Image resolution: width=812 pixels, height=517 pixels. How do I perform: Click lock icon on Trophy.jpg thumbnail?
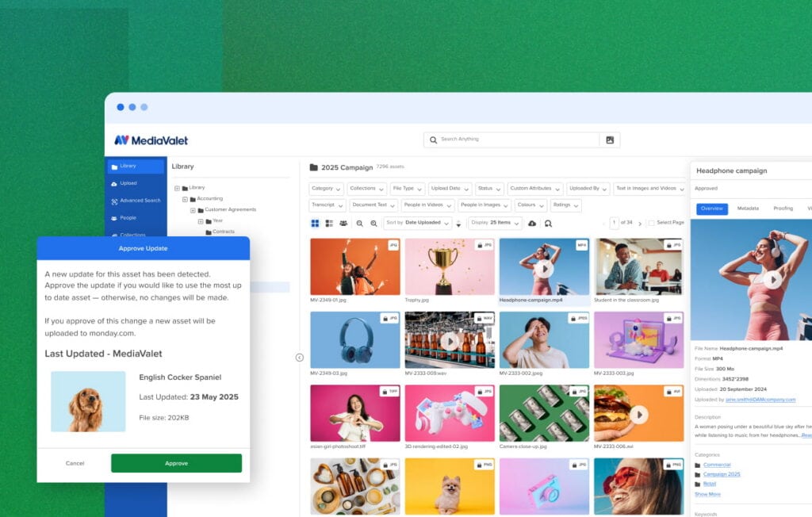(x=480, y=245)
